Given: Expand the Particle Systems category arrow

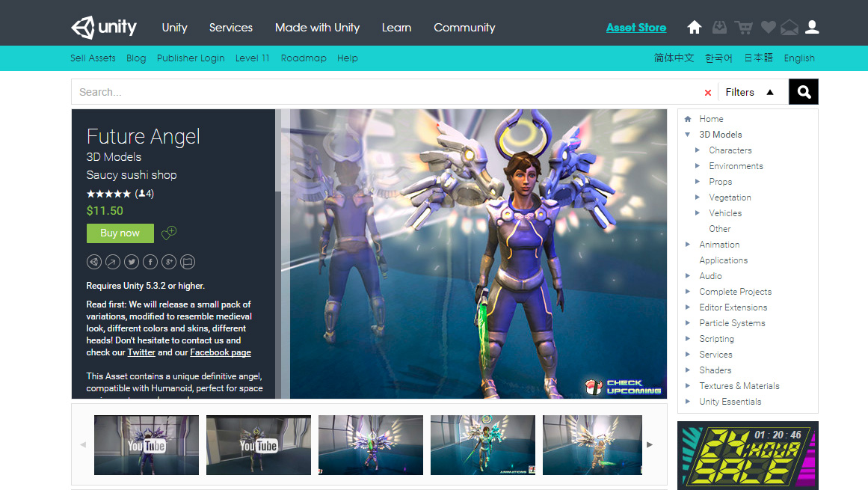Looking at the screenshot, I should click(688, 322).
